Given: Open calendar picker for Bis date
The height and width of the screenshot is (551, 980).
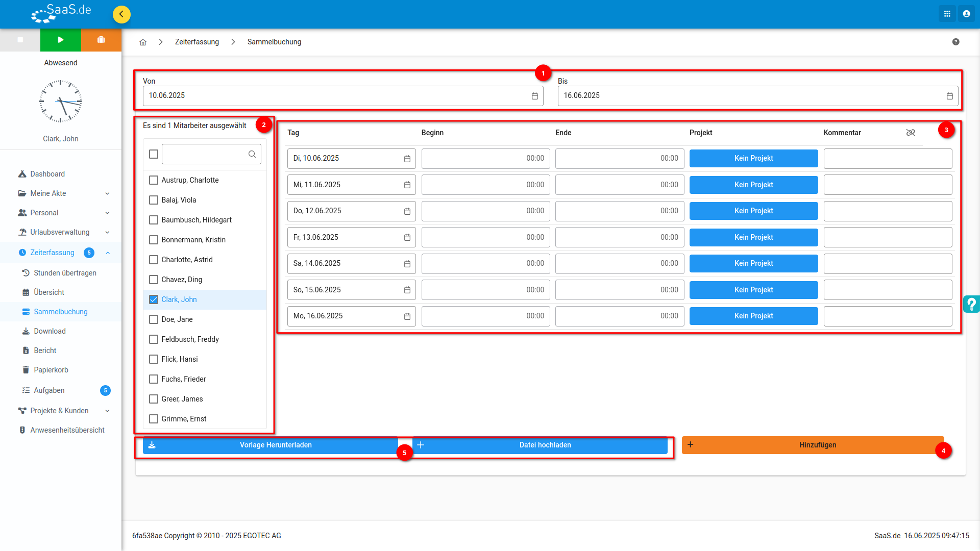Looking at the screenshot, I should [x=949, y=96].
